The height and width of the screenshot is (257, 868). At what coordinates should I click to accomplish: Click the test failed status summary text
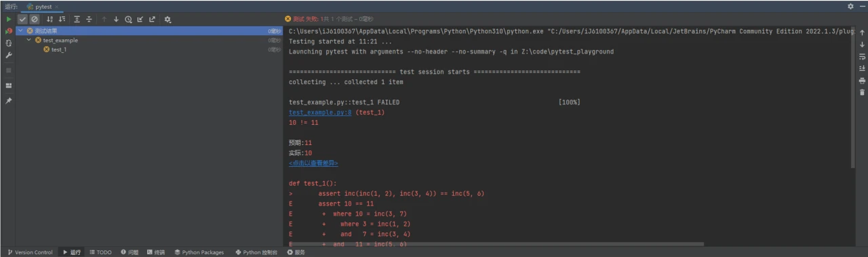333,19
